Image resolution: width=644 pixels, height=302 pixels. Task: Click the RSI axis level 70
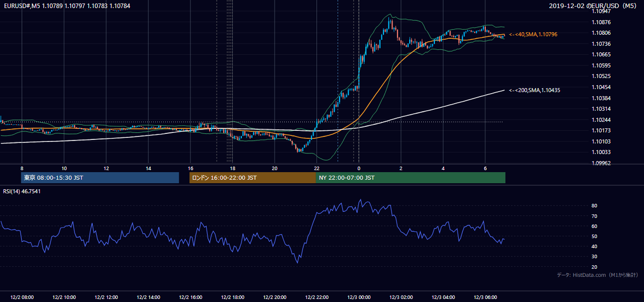(595, 216)
